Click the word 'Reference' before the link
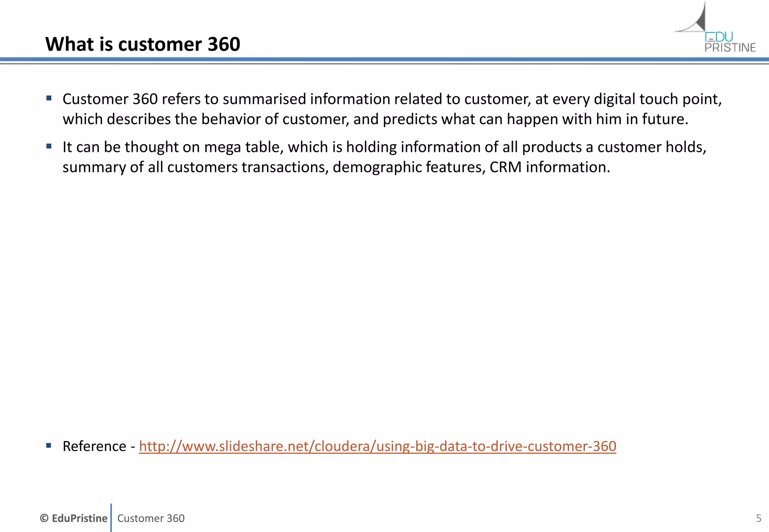Image resolution: width=769 pixels, height=532 pixels. (94, 446)
